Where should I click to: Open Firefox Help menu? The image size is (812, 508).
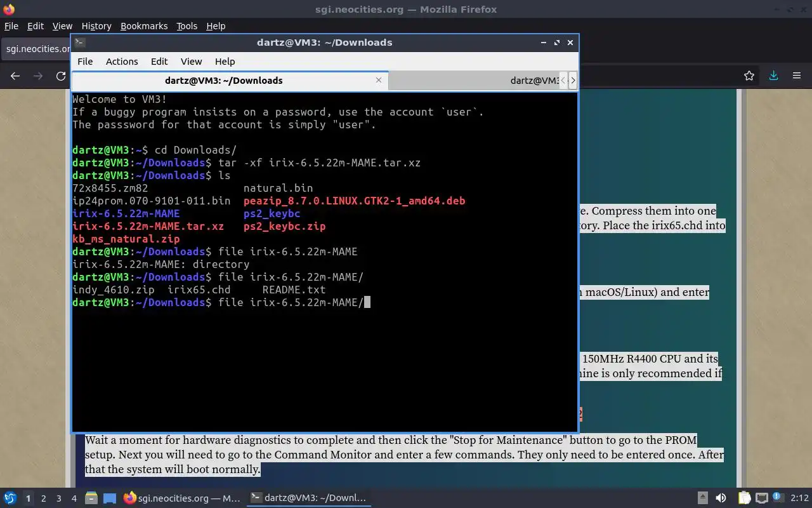click(216, 26)
